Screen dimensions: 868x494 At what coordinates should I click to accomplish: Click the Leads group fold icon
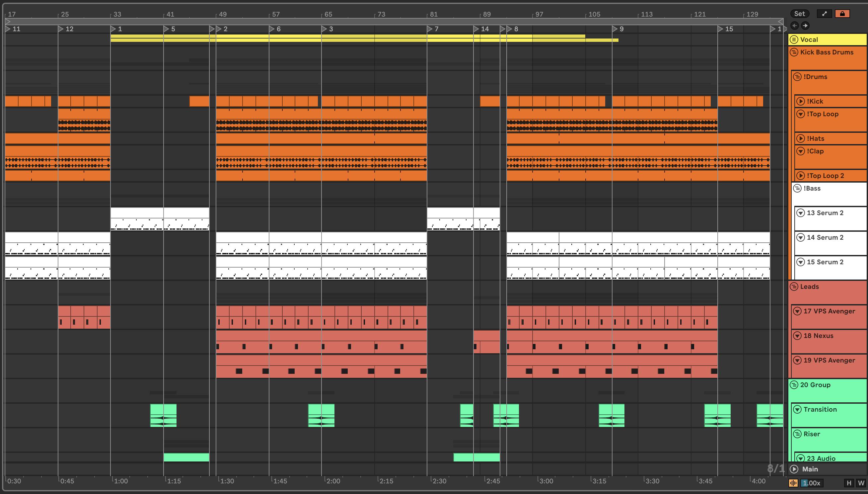[794, 287]
